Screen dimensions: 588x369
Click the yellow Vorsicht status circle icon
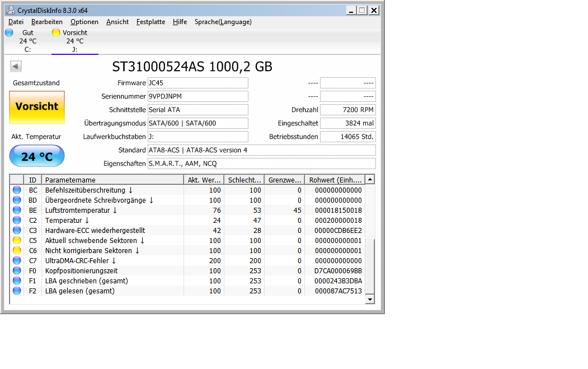pyautogui.click(x=56, y=32)
